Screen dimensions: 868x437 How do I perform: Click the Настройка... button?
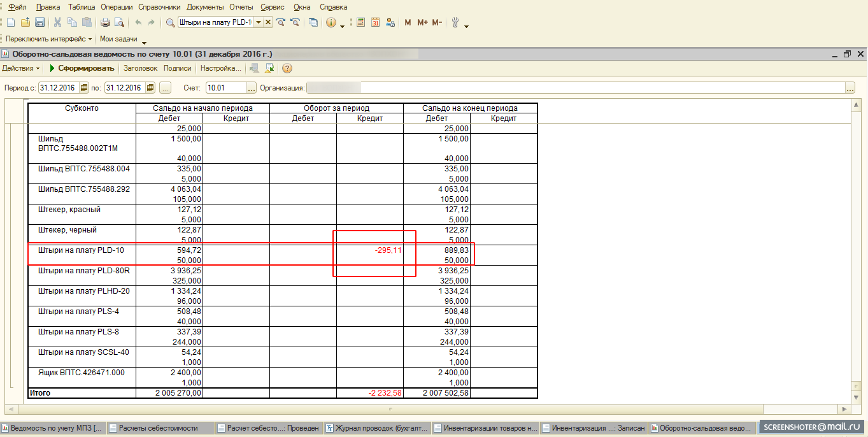coord(220,68)
